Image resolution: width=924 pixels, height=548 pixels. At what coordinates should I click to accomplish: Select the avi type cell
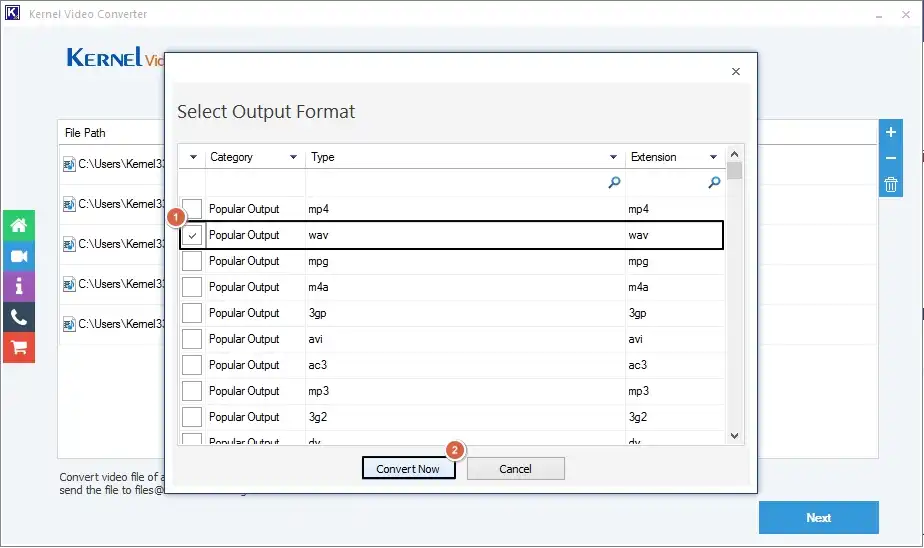click(x=465, y=339)
